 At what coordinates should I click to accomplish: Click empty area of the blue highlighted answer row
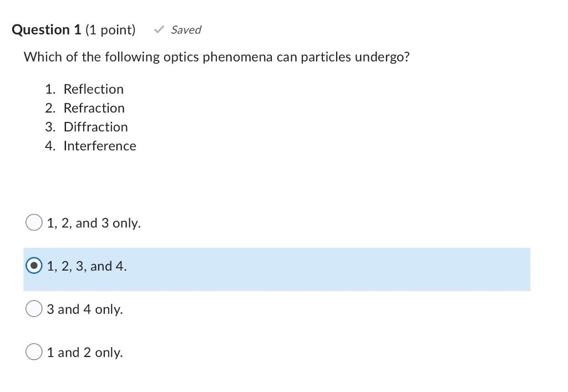pyautogui.click(x=333, y=269)
